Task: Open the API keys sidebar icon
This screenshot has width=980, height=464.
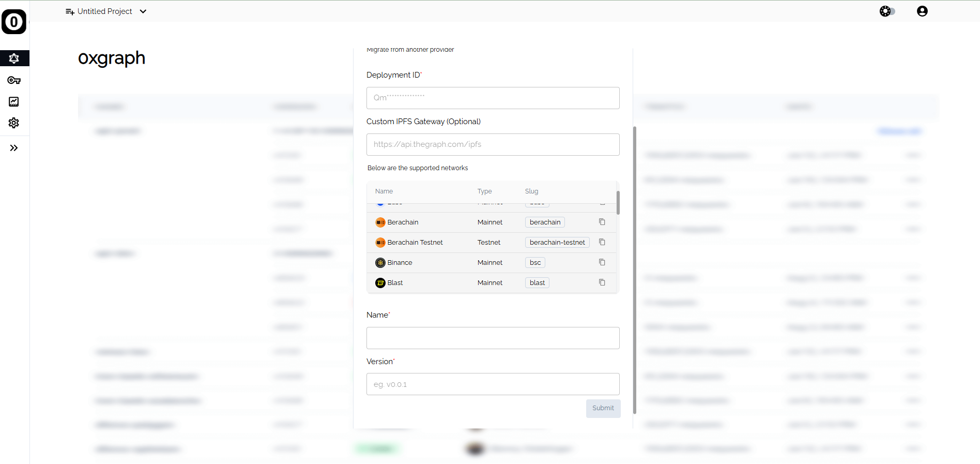Action: pyautogui.click(x=14, y=80)
